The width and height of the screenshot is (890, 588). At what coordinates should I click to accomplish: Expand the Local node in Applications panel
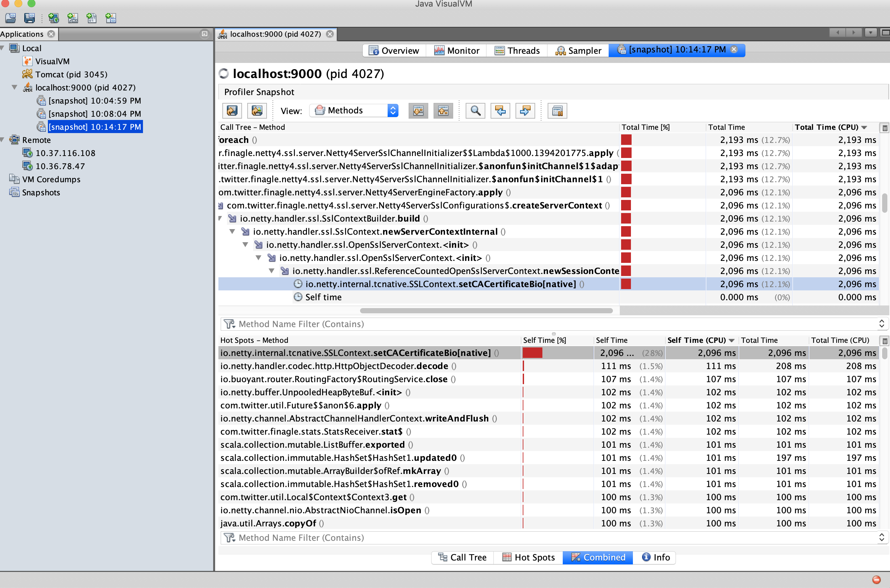(3, 48)
